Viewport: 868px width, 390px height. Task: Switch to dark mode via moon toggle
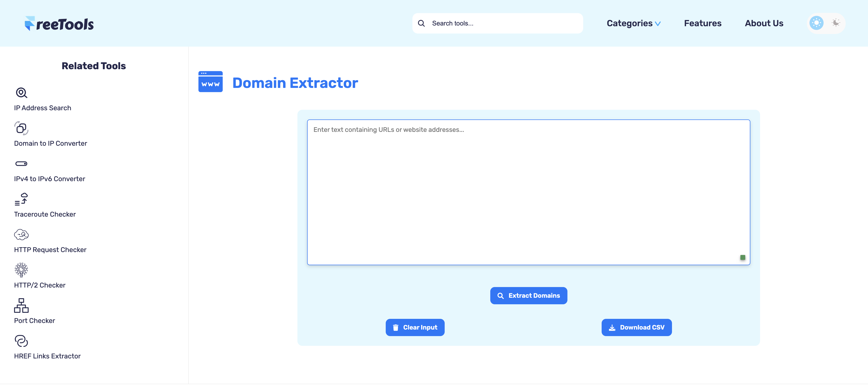point(835,23)
